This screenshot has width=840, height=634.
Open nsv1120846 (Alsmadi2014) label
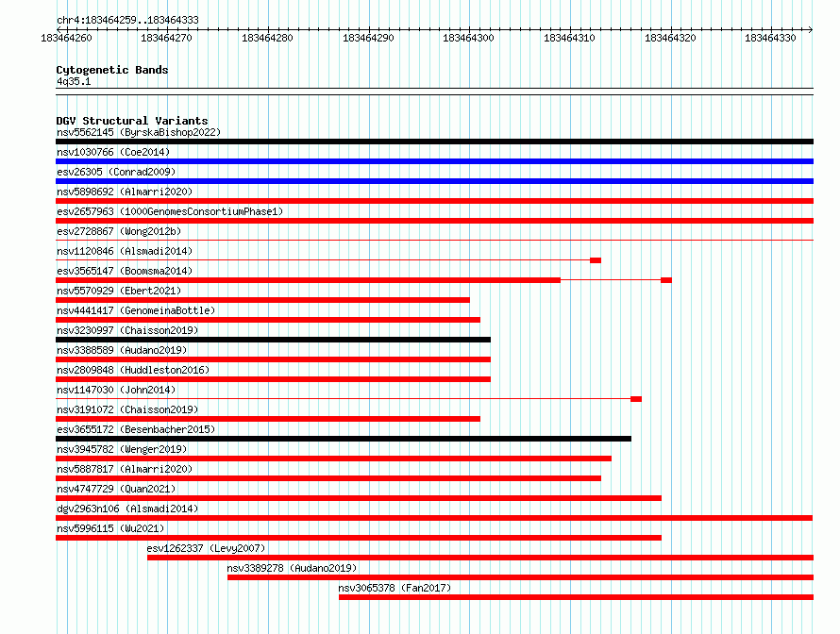pos(125,251)
